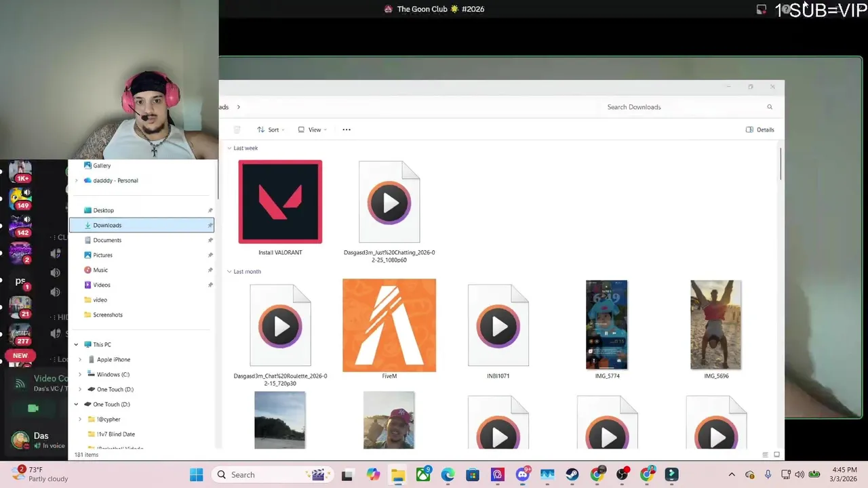
Task: Unpin Desktop using its pin icon
Action: pyautogui.click(x=210, y=210)
